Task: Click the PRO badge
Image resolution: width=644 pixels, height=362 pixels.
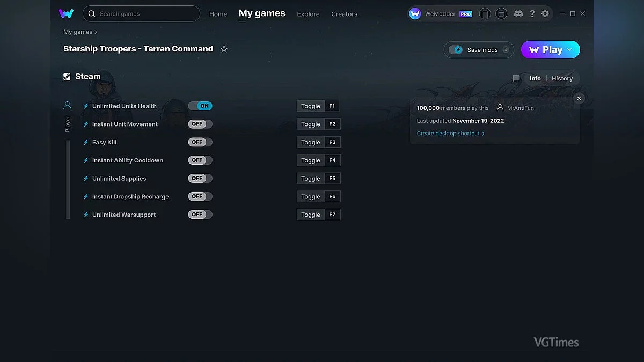Action: coord(466,14)
